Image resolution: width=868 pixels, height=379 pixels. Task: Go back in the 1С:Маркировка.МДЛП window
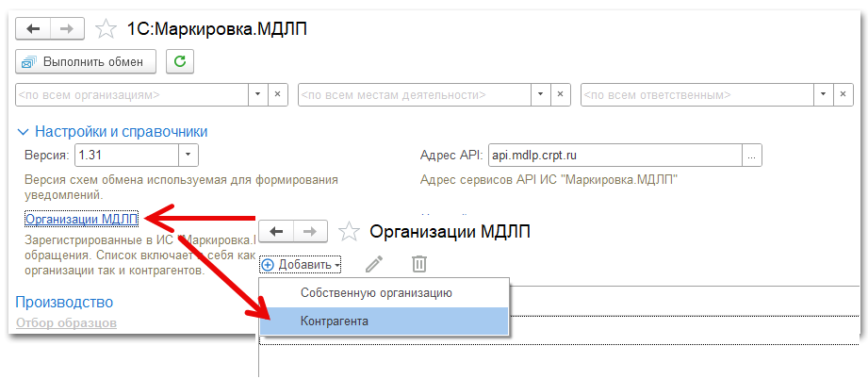click(33, 29)
